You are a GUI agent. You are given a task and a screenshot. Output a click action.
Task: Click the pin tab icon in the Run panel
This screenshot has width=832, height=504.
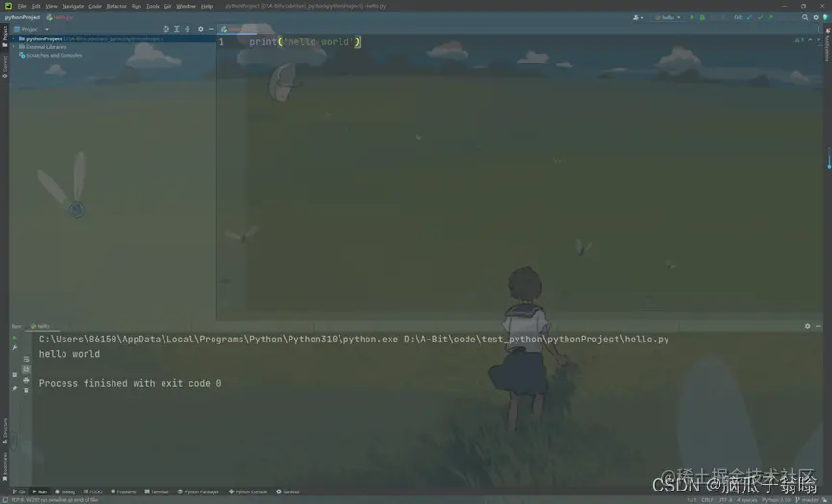(14, 389)
